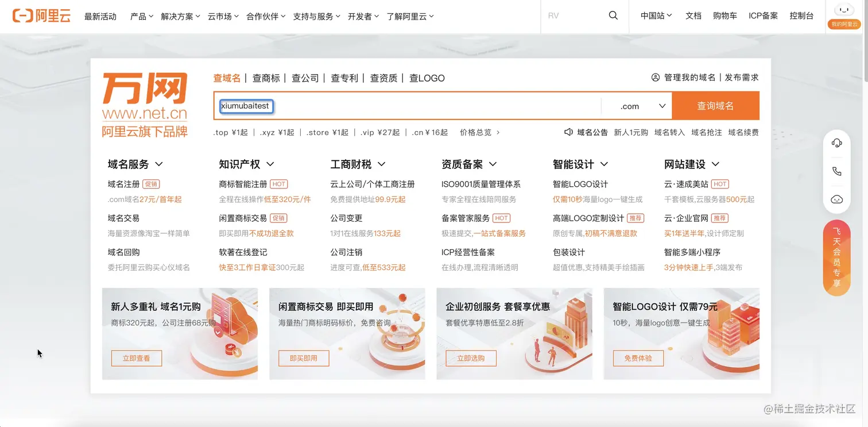Switch to the 查商标 tab
This screenshot has width=868, height=427.
(266, 78)
